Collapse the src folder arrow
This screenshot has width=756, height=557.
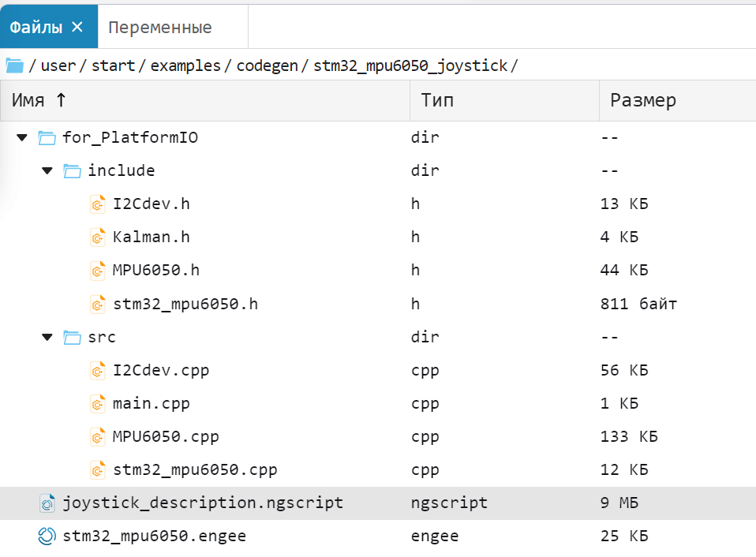coord(47,338)
